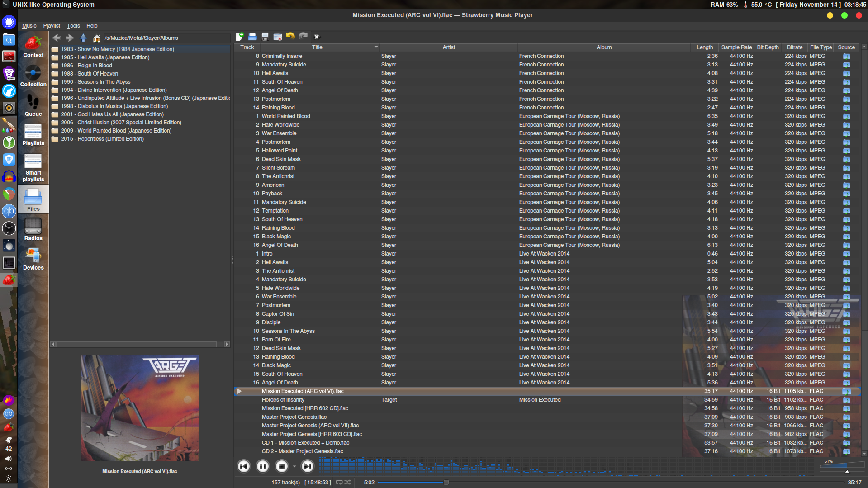Open the Playlists sidebar tab
Image resolution: width=868 pixels, height=488 pixels.
(33, 135)
